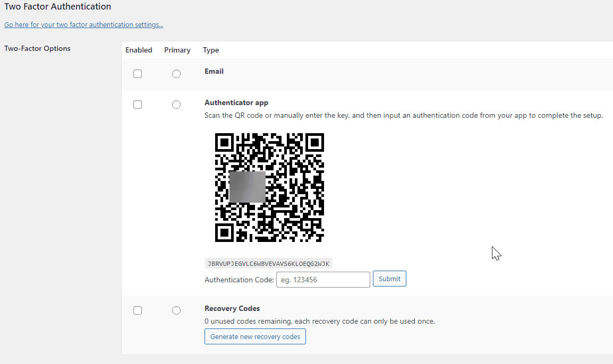Set Recovery Codes as primary method
This screenshot has width=613, height=364.
(176, 310)
